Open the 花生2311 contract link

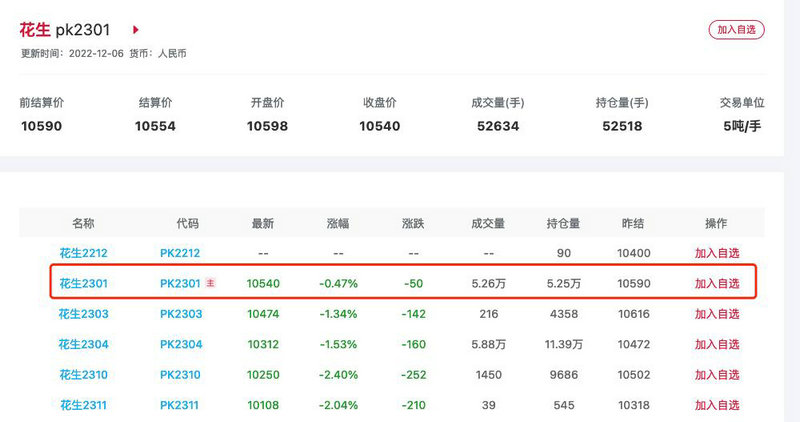83,405
